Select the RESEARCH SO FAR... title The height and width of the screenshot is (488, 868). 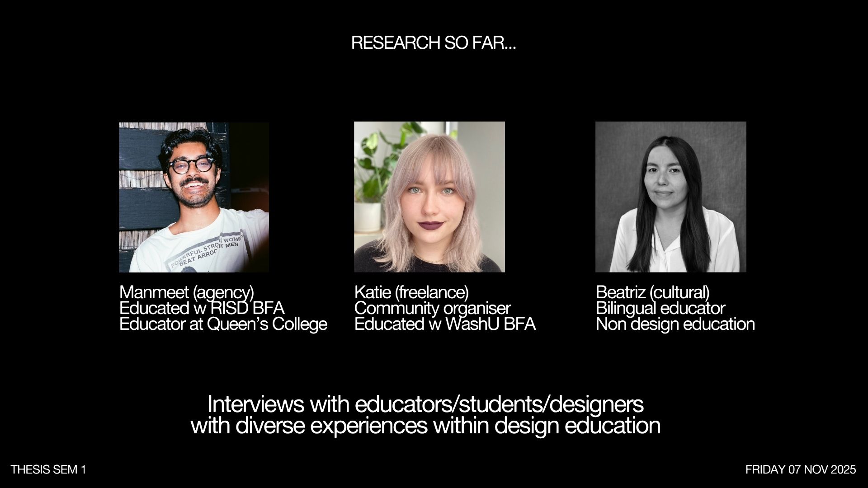coord(434,44)
